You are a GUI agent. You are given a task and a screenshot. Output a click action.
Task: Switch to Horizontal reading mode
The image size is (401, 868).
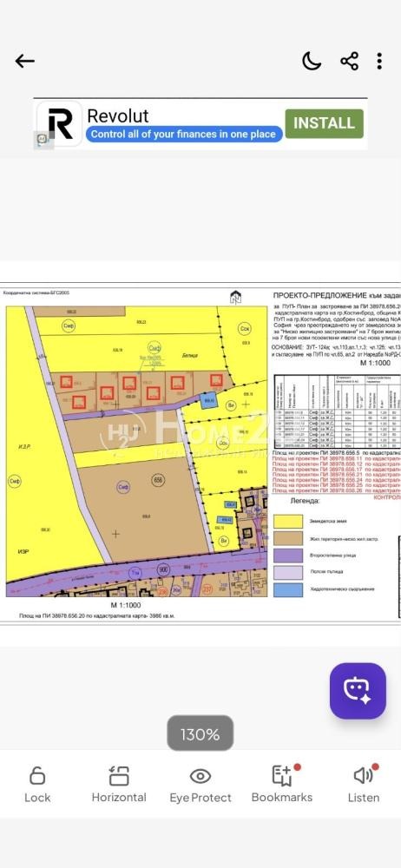tap(119, 785)
